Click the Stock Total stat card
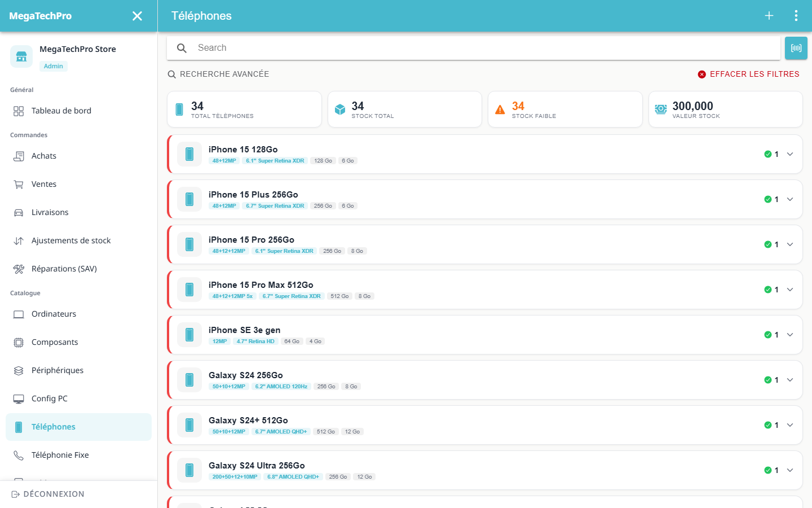812x508 pixels. 405,110
